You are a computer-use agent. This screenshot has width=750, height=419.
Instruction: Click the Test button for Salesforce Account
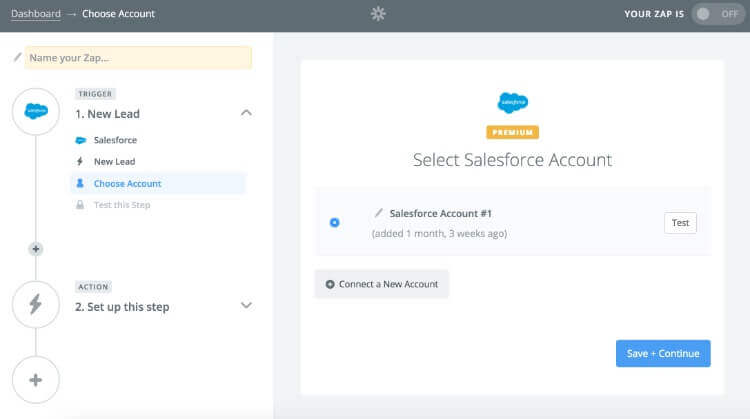pos(680,223)
